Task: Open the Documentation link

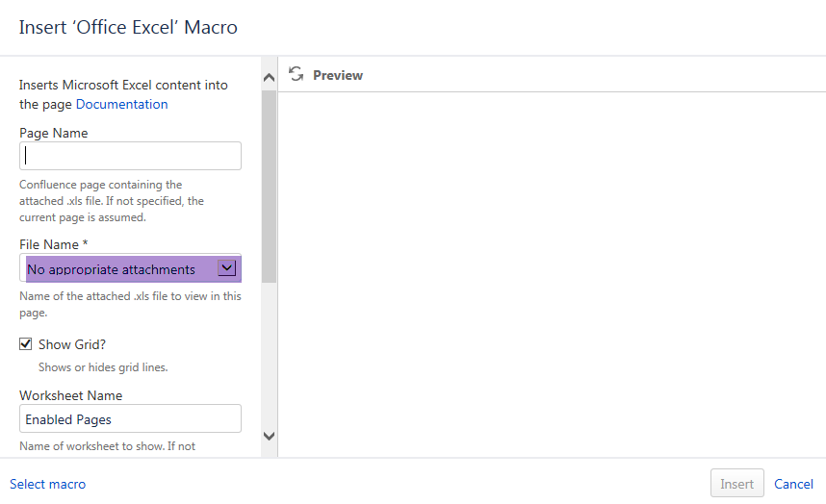Action: [121, 104]
